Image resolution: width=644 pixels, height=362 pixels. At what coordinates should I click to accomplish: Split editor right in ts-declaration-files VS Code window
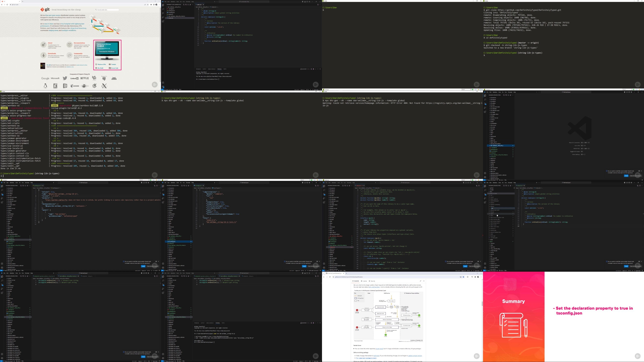pyautogui.click(x=318, y=4)
